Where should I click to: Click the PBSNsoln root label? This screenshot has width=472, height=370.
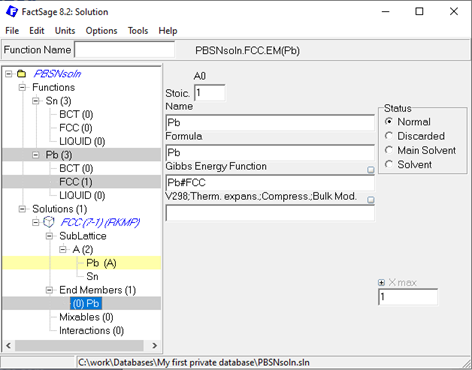(57, 74)
